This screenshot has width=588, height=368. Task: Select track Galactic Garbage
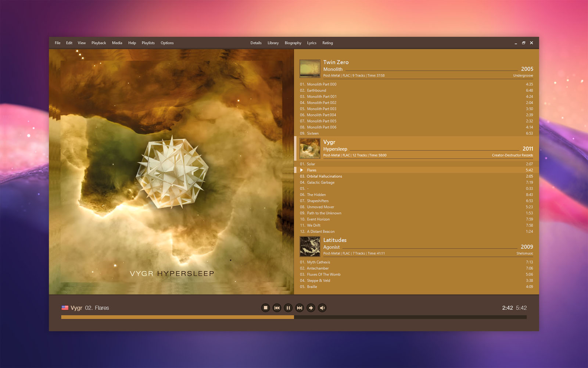pos(416,183)
